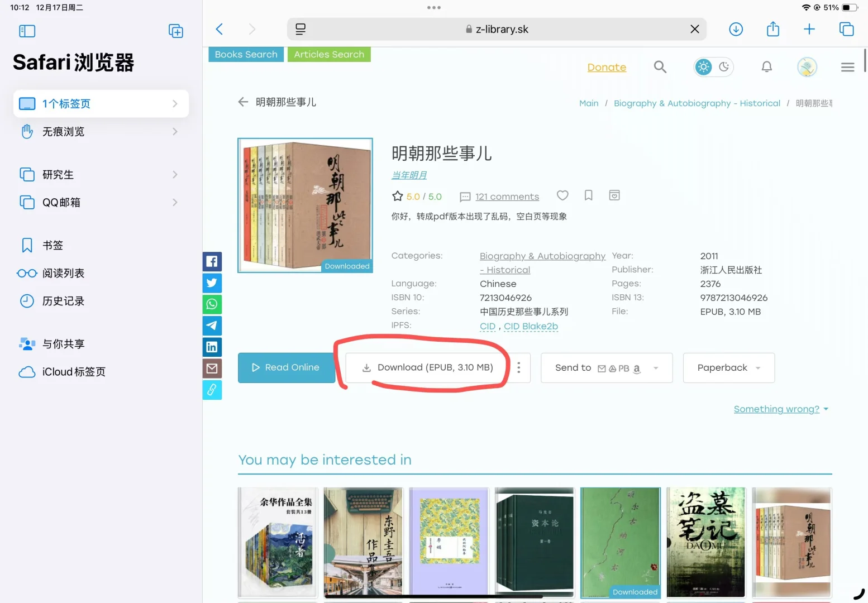Open 历史记录 history

(x=101, y=301)
